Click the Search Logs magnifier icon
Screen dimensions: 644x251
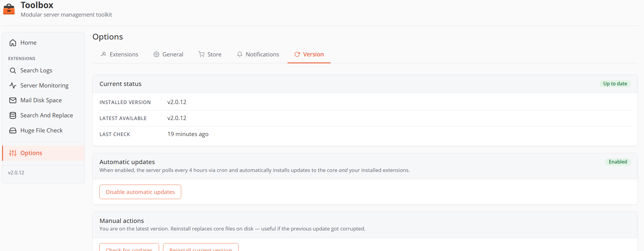click(x=13, y=71)
